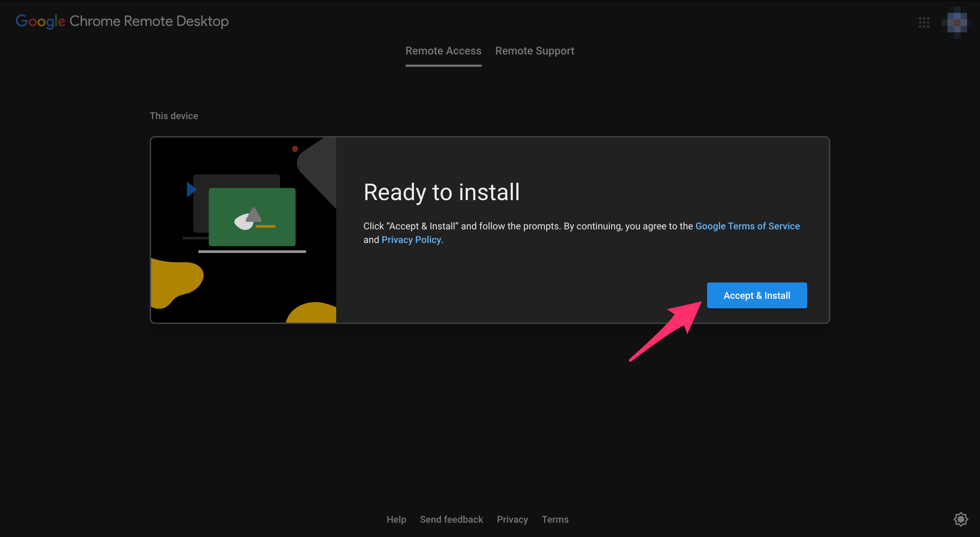Image resolution: width=980 pixels, height=537 pixels.
Task: Click the Accept & Install button
Action: [x=756, y=295]
